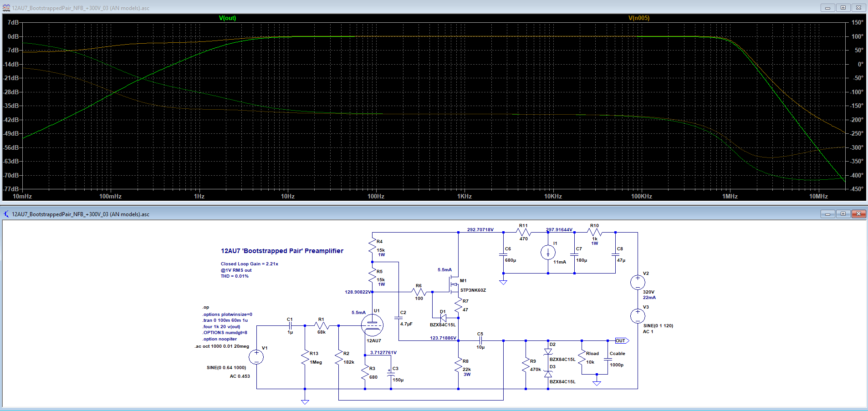Click the '.four 1k 20 v(out)' directive
The height and width of the screenshot is (411, 868).
click(x=221, y=327)
